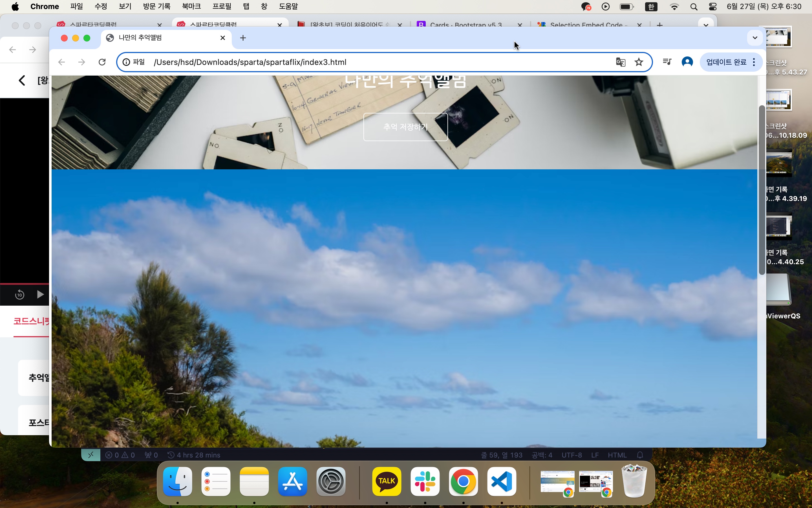Screen dimensions: 812x508
Task: Open the 4.39.19 screen recording on desktop
Action: pyautogui.click(x=778, y=163)
